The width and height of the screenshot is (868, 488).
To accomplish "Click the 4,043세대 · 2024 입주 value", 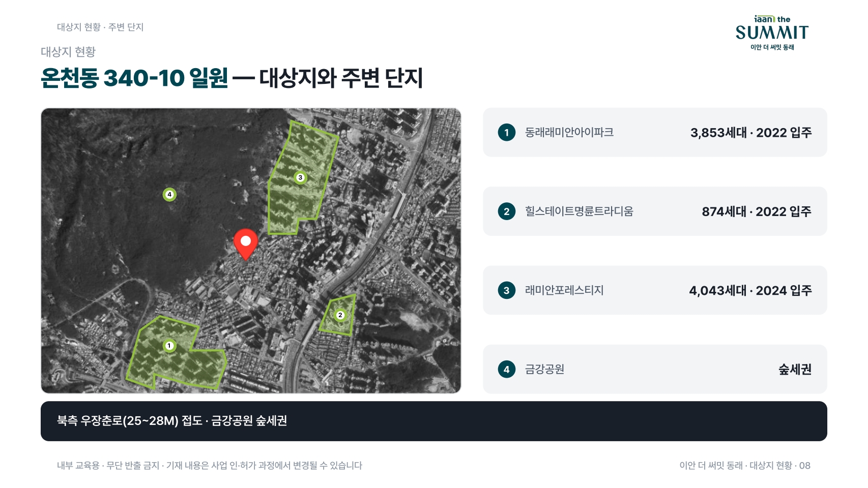I will point(750,290).
